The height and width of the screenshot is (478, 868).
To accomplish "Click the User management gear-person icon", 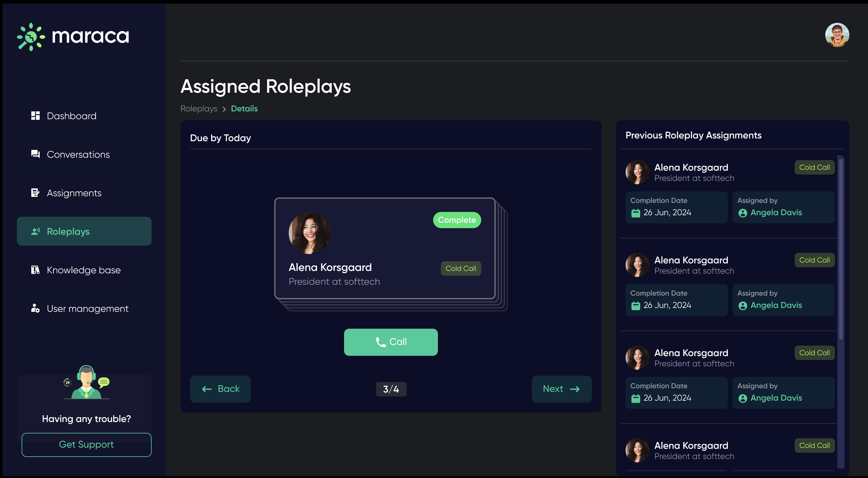I will [35, 308].
